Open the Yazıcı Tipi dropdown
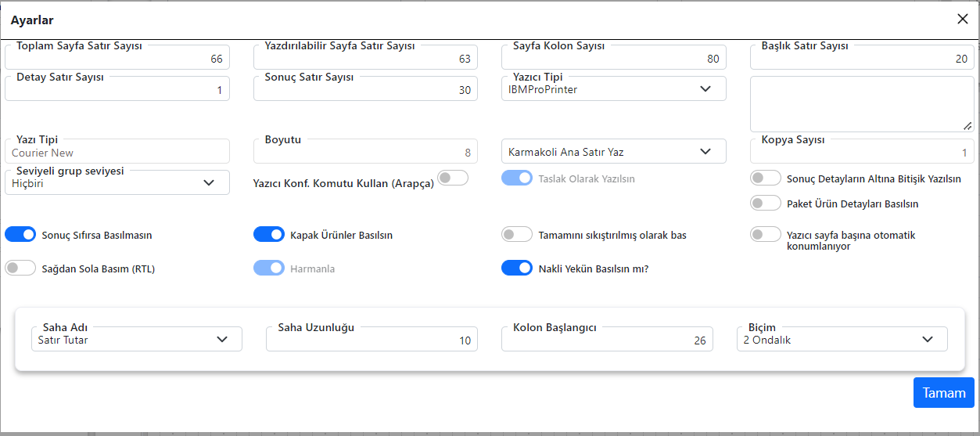980x436 pixels. 614,89
